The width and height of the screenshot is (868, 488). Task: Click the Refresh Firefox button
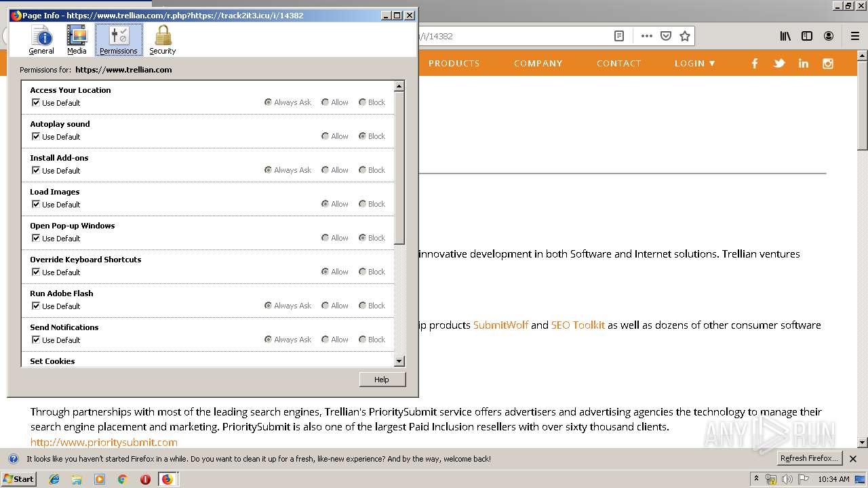(809, 459)
